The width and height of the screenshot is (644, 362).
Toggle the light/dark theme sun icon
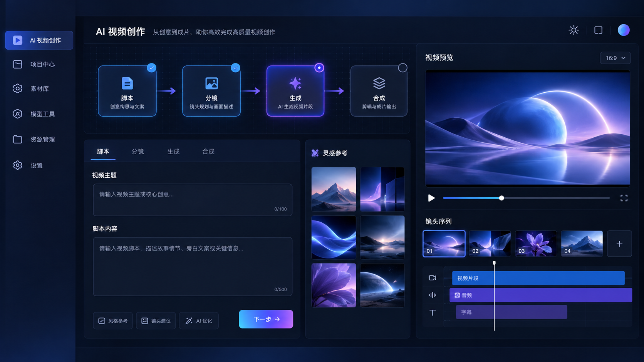point(574,30)
